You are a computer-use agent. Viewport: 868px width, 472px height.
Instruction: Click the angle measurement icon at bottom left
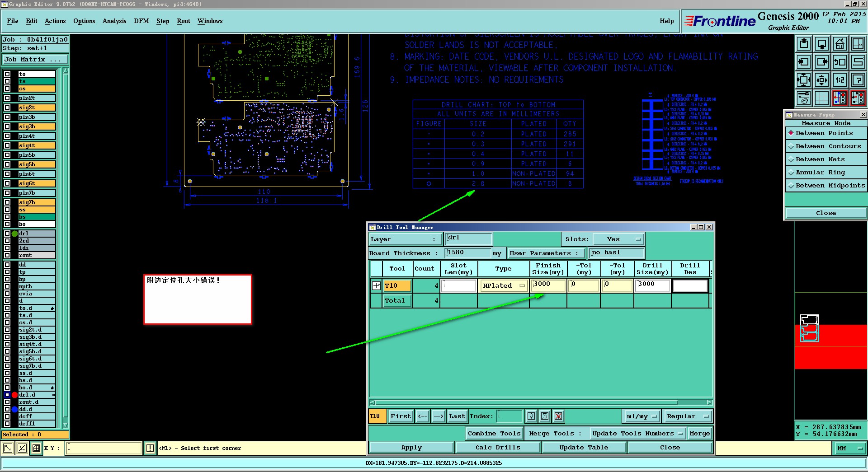coord(22,448)
